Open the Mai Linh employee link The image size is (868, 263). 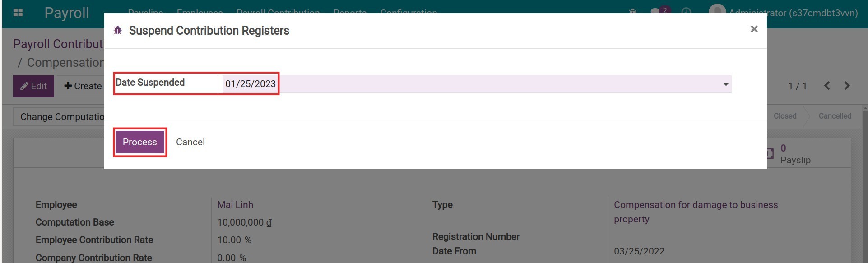point(235,205)
